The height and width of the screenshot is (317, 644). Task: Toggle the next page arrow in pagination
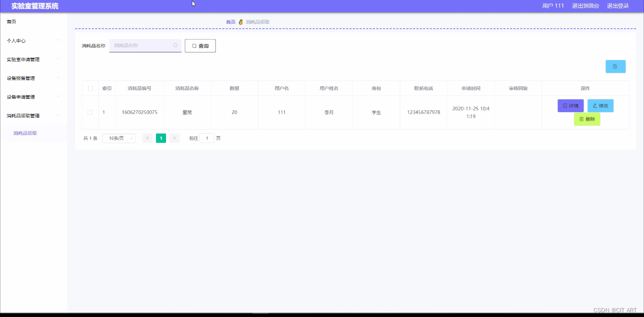174,138
